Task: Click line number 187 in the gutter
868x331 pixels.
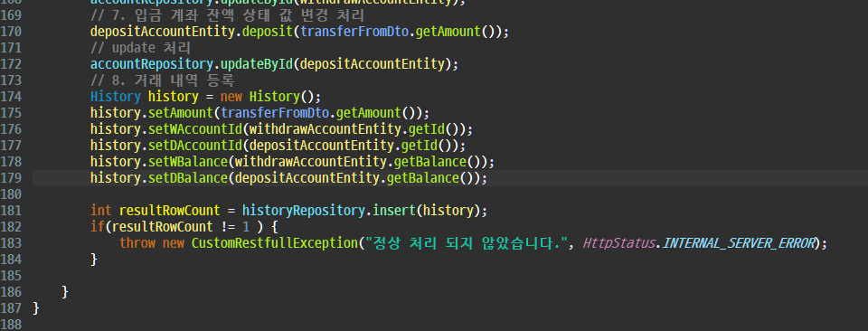Action: (x=11, y=308)
